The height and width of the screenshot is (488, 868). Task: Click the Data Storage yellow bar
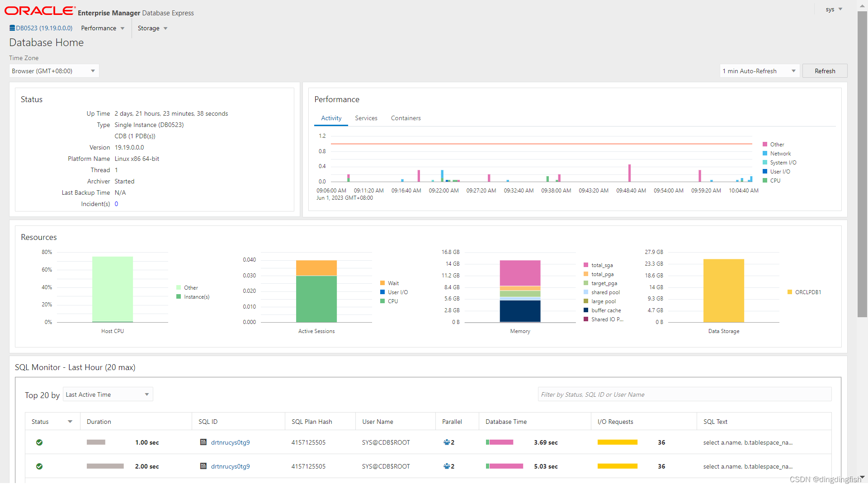(724, 291)
